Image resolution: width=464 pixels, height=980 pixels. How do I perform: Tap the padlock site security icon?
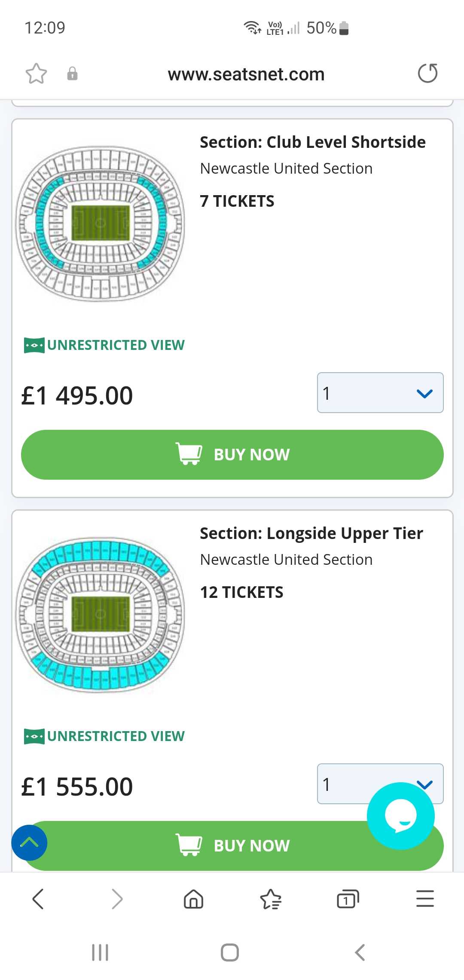(72, 73)
